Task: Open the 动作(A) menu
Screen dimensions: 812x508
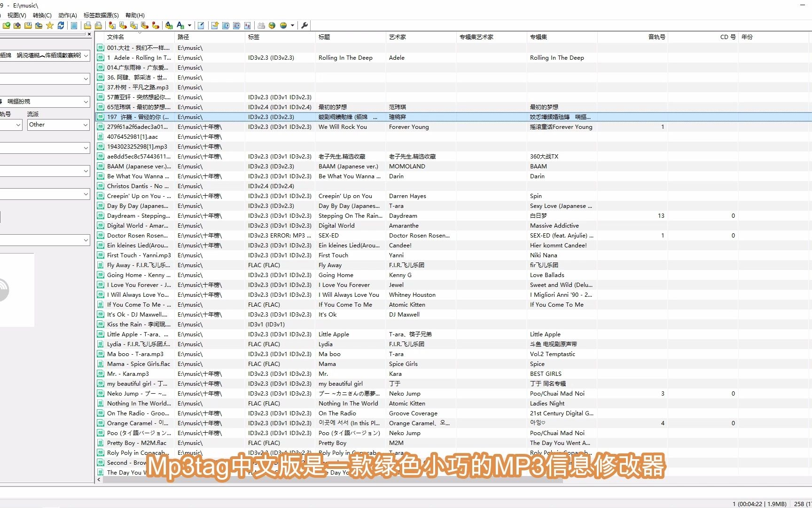Action: (x=67, y=16)
